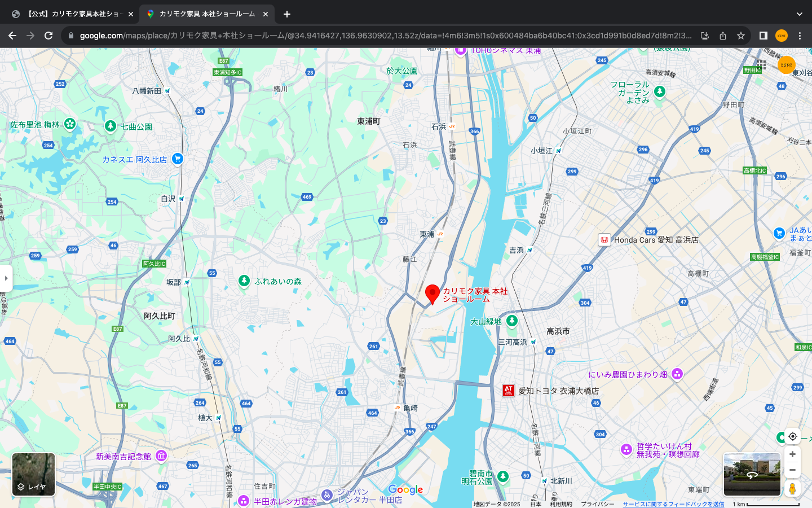Open the Street View photo thumbnail

752,475
